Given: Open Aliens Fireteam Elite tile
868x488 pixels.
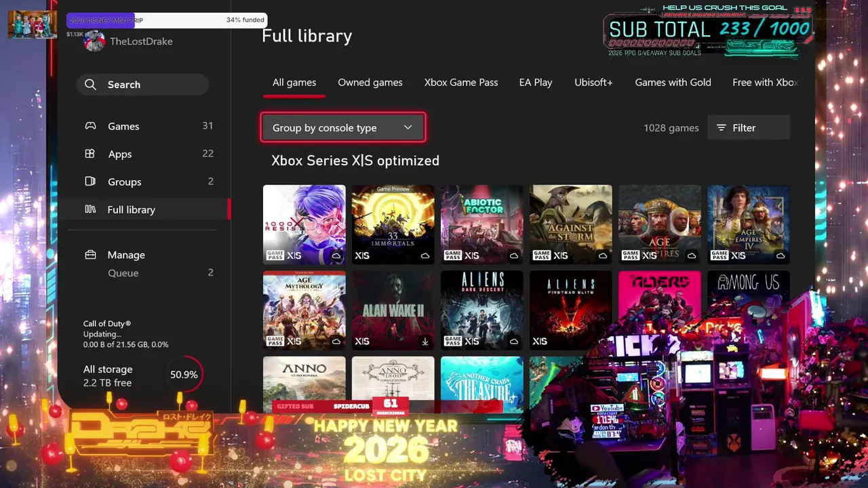Looking at the screenshot, I should point(571,310).
